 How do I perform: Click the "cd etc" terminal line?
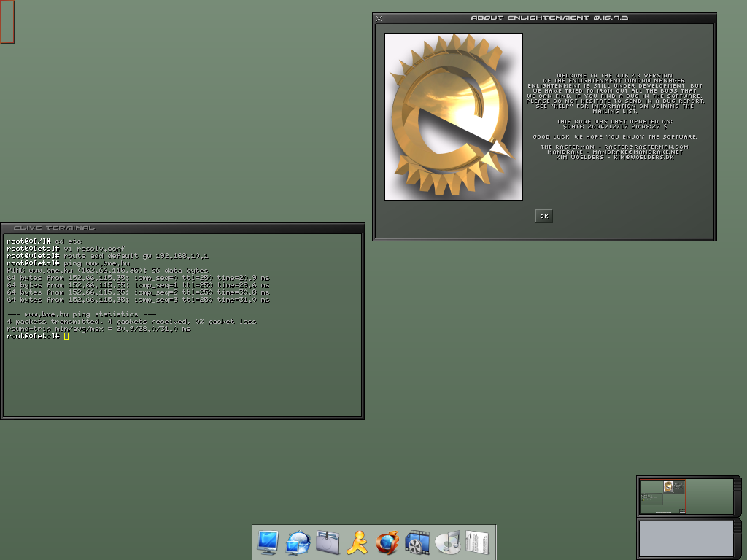(x=44, y=241)
